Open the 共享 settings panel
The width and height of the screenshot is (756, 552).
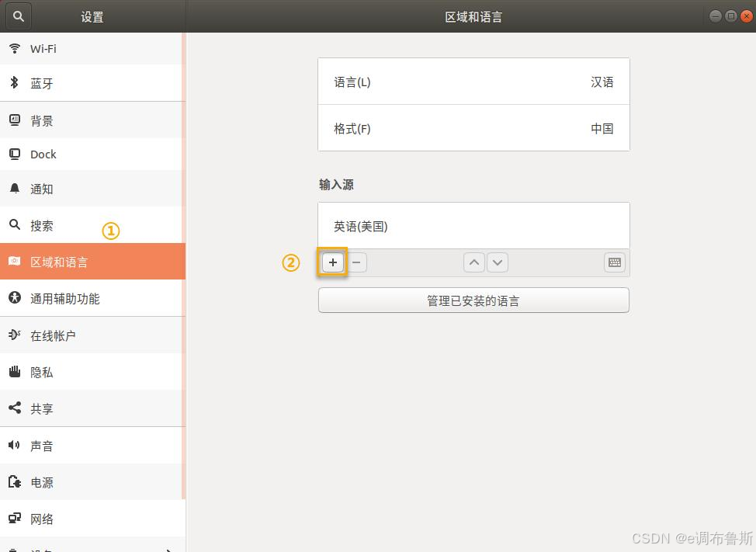coord(91,409)
